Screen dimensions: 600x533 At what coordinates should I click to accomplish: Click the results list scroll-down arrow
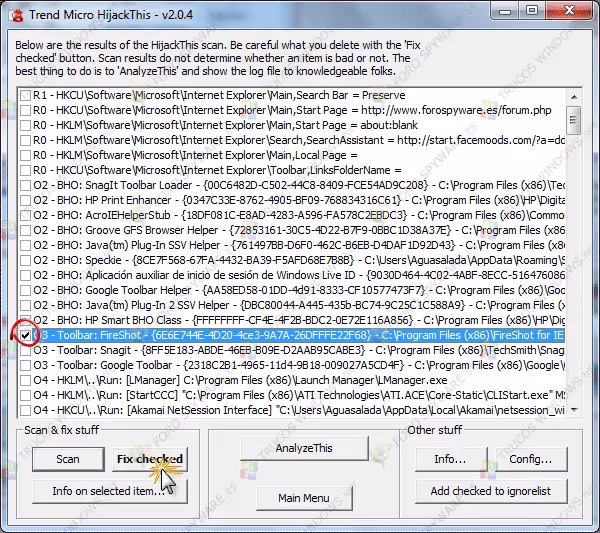pos(574,410)
